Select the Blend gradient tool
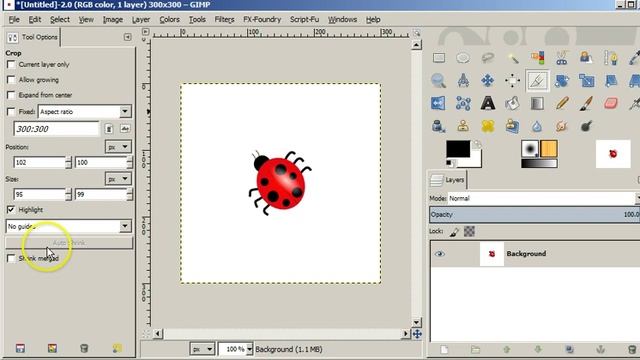Viewport: 640px width, 360px height. 537,103
